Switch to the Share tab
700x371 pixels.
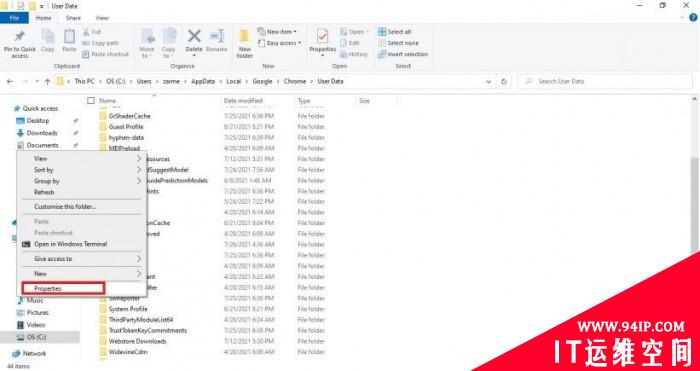click(73, 18)
